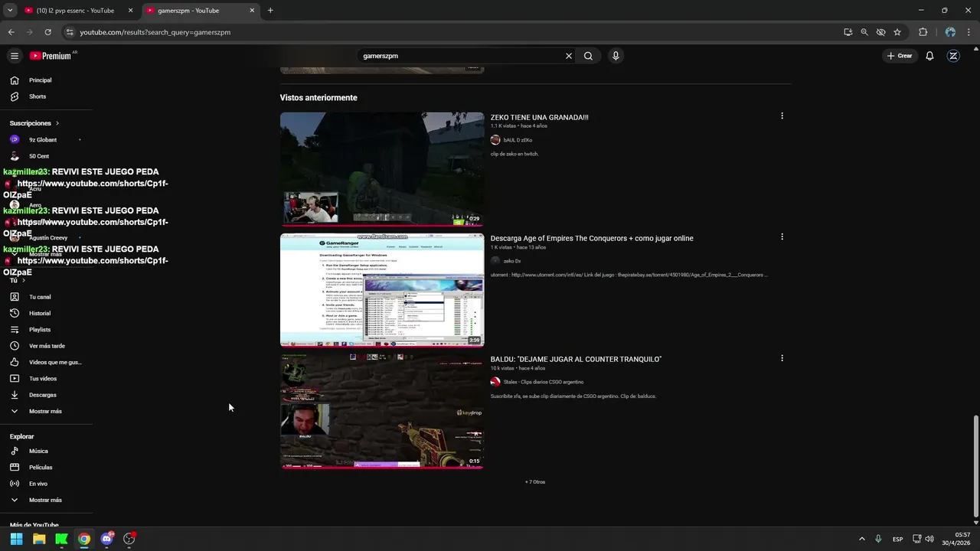The height and width of the screenshot is (551, 980).
Task: Open Tu canal in the sidebar
Action: pyautogui.click(x=46, y=297)
